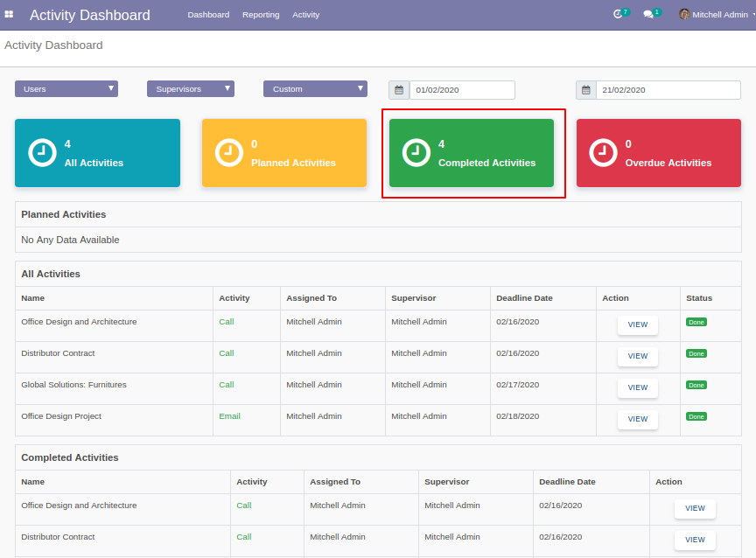Viewport: 756px width, 558px height.
Task: Open the Planned Activities card label
Action: [x=293, y=163]
